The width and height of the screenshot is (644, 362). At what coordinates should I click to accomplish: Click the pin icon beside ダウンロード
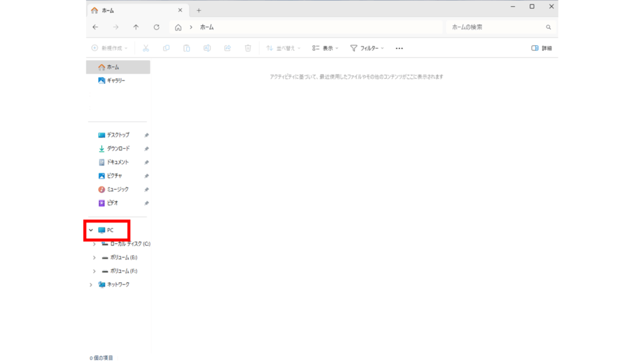(147, 148)
